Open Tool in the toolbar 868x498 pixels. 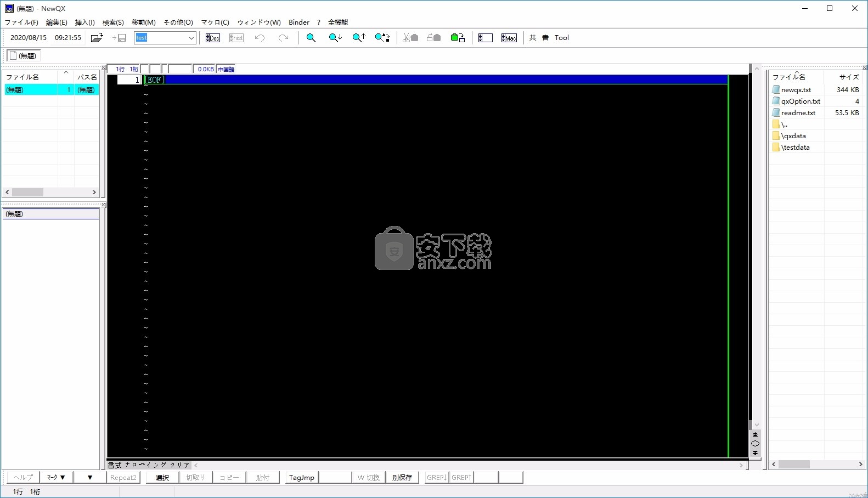tap(562, 38)
